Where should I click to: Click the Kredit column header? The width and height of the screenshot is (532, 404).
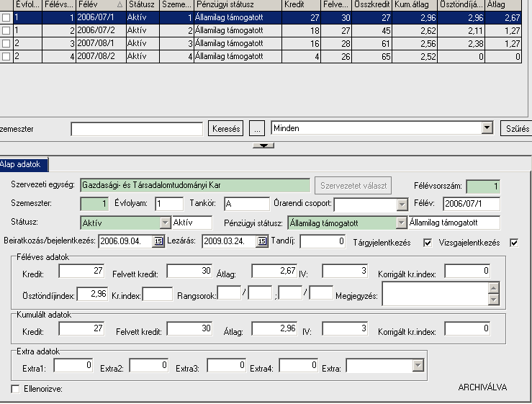point(301,5)
